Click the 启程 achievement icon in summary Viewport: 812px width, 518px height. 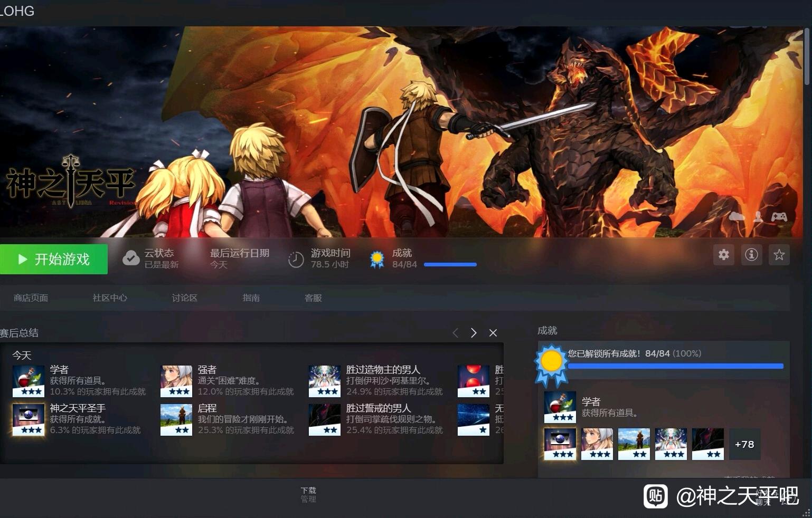[176, 419]
